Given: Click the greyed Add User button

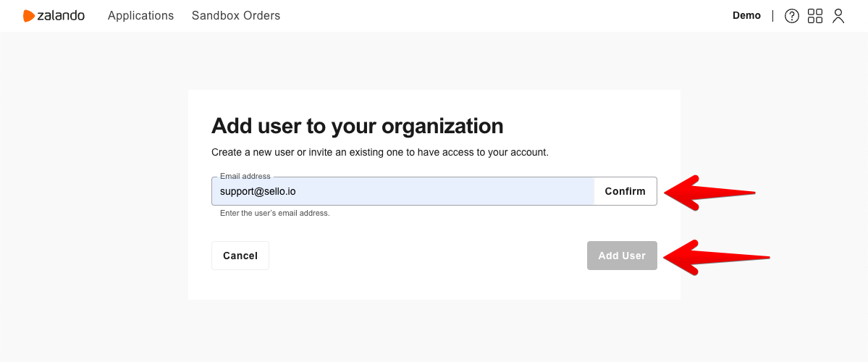Looking at the screenshot, I should pos(622,256).
